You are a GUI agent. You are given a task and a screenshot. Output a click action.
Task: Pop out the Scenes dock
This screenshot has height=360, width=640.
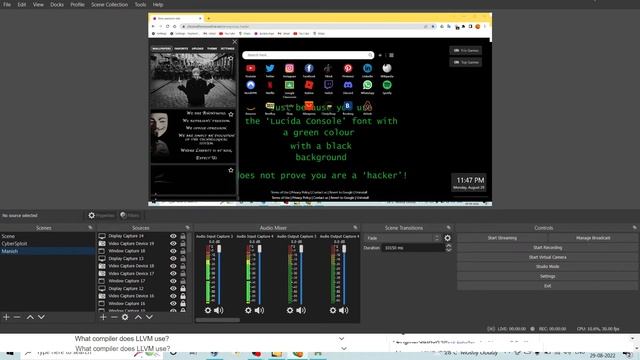pos(90,228)
